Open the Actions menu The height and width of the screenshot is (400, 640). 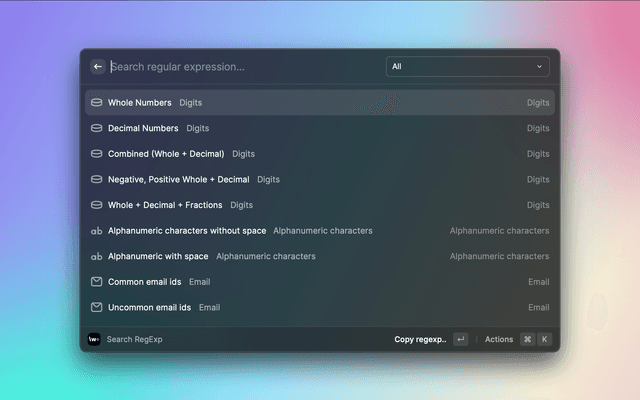tap(498, 339)
